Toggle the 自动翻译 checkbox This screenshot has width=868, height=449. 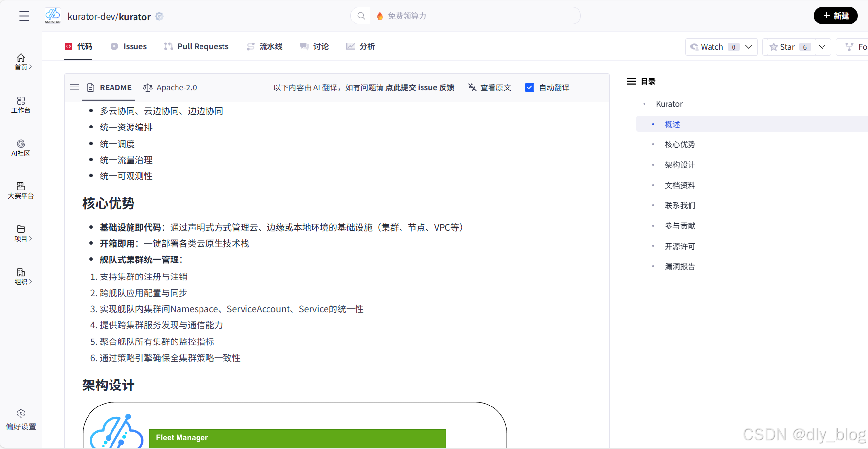530,87
